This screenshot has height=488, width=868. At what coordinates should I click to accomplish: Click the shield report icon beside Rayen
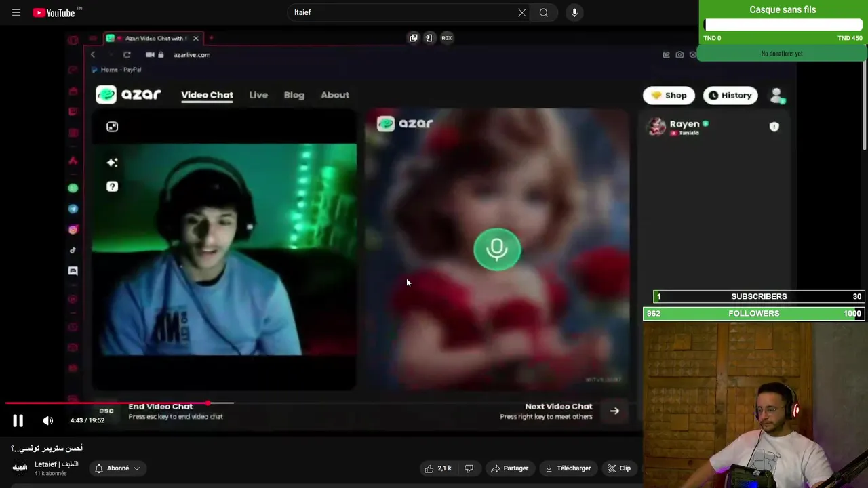tap(774, 127)
